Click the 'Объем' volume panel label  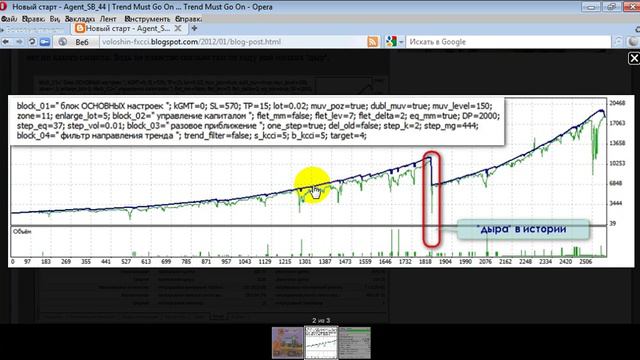tap(22, 231)
